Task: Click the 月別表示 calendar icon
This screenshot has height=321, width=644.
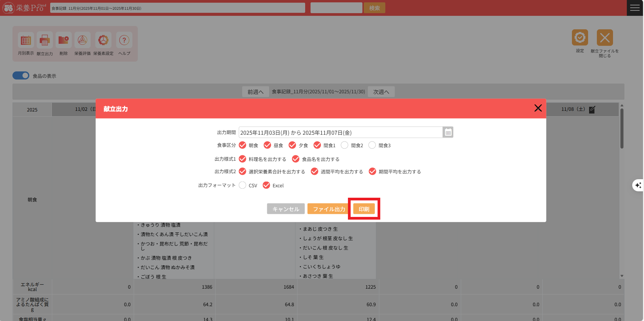Action: coord(26,41)
